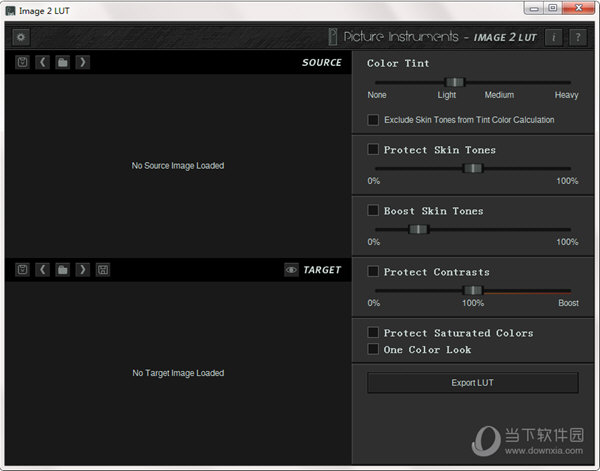Minimize the Image 2 LUT window

pyautogui.click(x=534, y=8)
